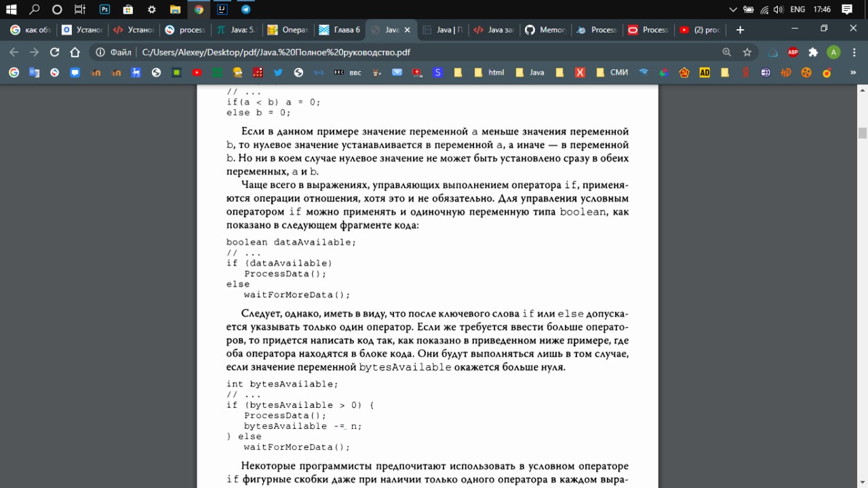Switch to the 'Операт' tab

[x=288, y=30]
